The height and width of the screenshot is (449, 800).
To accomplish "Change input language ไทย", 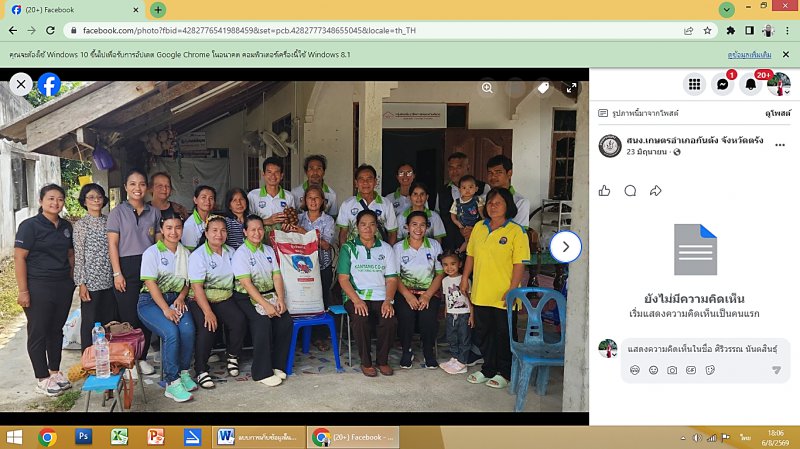I will click(745, 438).
